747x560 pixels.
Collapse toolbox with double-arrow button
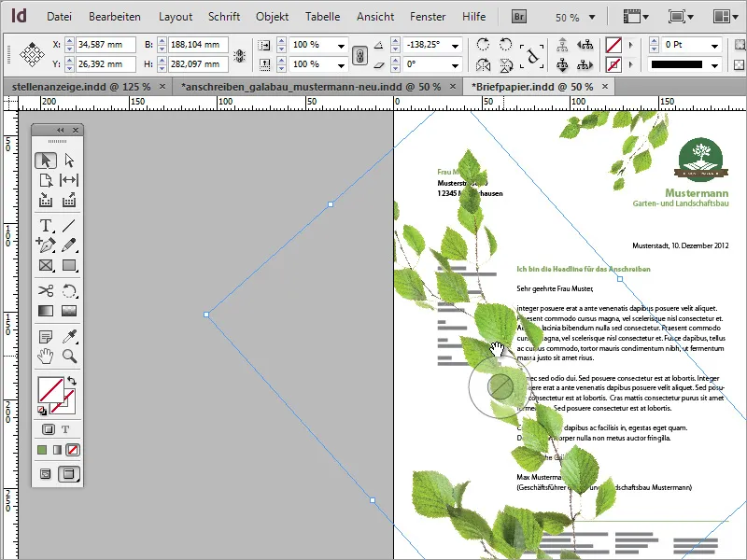coord(60,130)
